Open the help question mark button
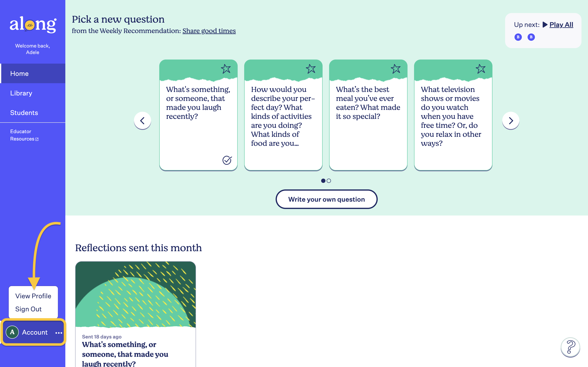Screen dimensions: 588x367 point(570,347)
